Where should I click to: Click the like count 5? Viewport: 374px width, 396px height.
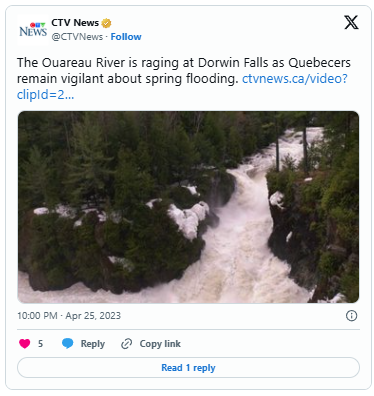(40, 344)
